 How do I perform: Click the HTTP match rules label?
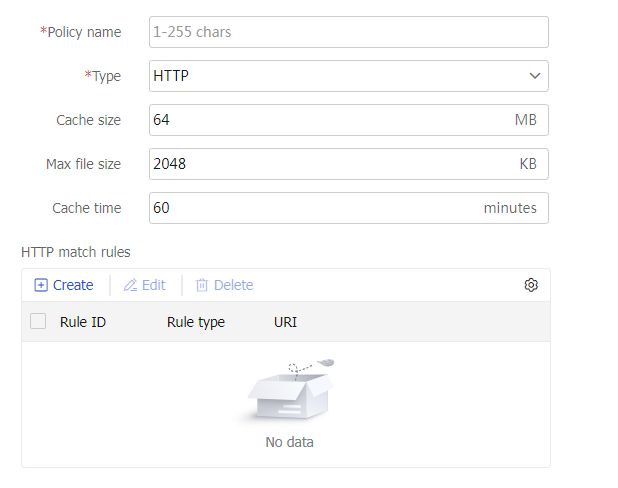76,252
